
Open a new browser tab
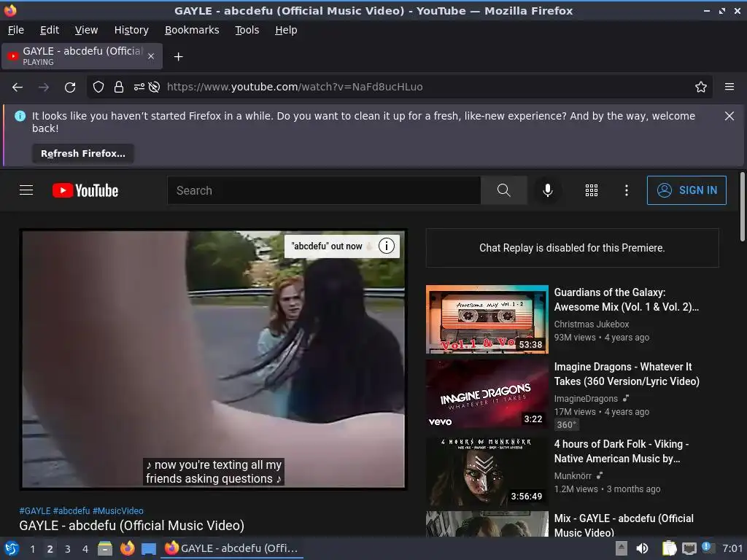point(178,57)
